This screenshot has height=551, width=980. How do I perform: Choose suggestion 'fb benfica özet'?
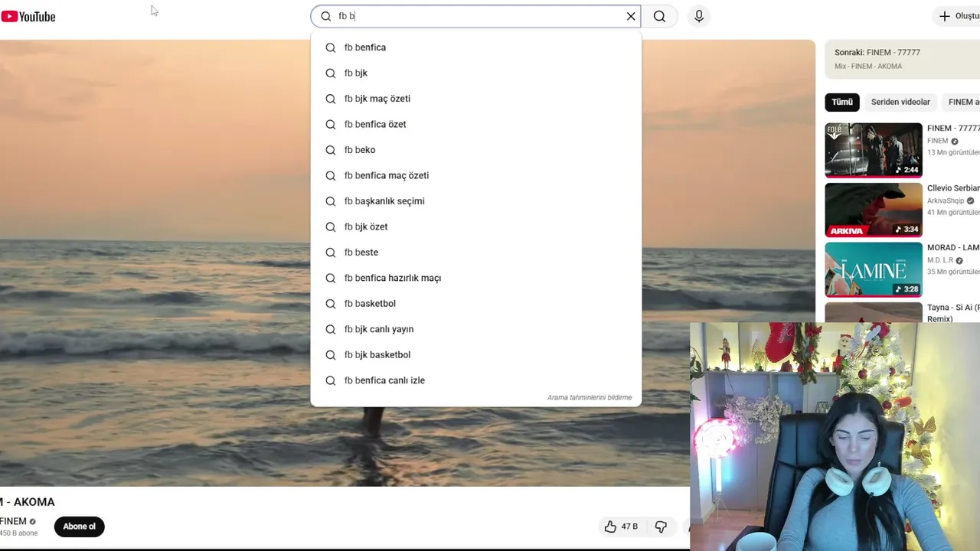475,124
